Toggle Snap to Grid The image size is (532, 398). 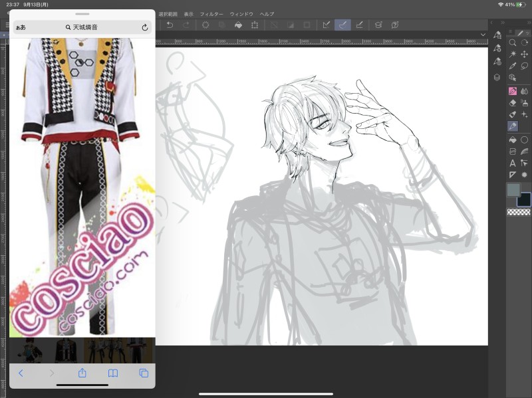pos(359,25)
